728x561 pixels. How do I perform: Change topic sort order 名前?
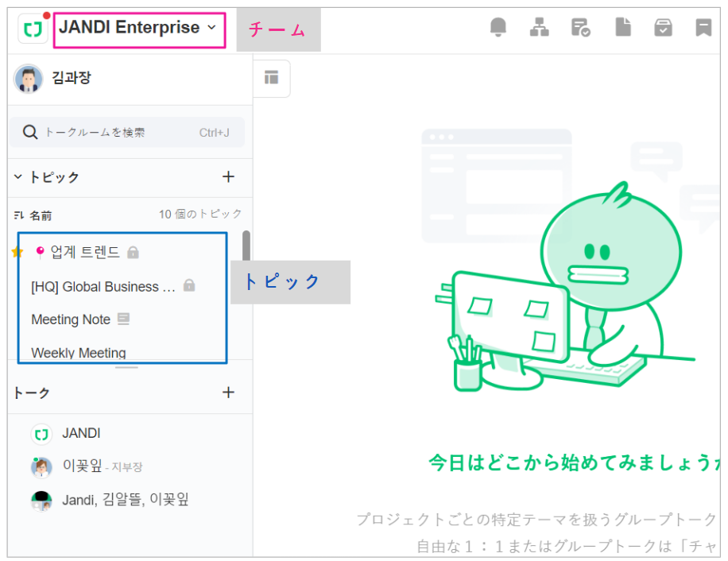pyautogui.click(x=33, y=215)
